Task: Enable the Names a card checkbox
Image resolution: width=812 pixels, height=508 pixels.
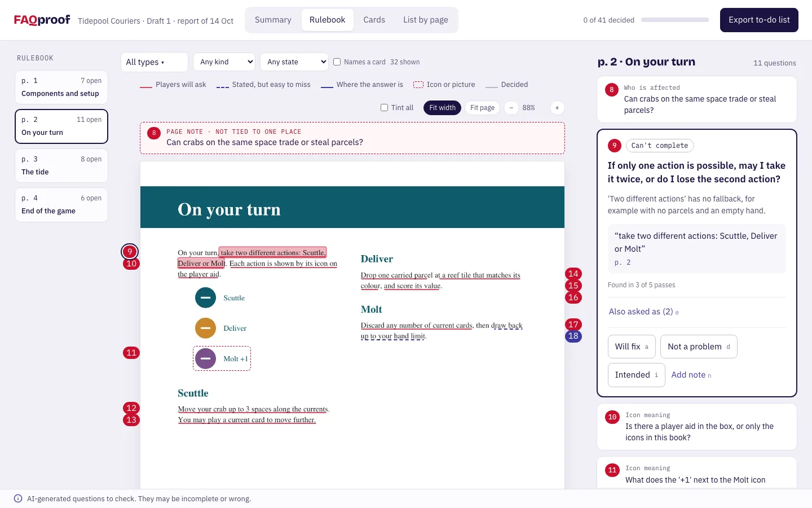Action: point(337,62)
